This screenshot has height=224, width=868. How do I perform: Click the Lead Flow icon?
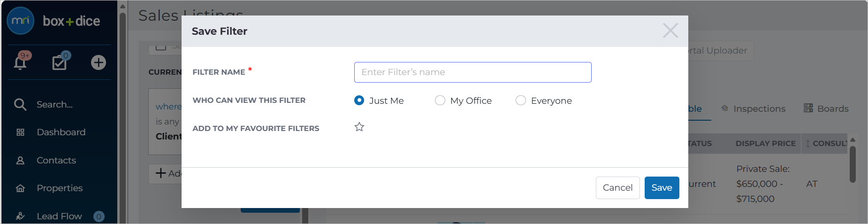[20, 216]
